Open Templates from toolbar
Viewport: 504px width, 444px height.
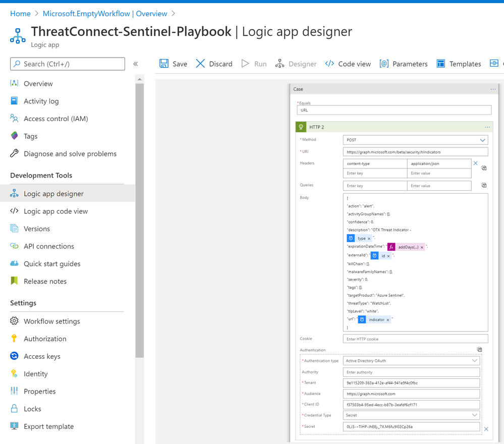[459, 64]
